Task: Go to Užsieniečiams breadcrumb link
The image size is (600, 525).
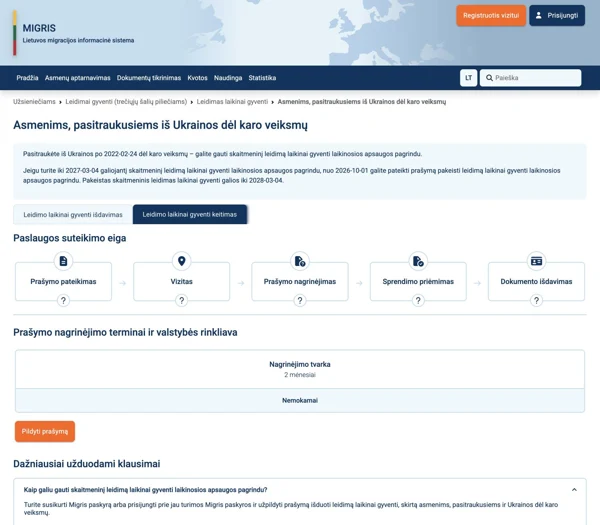Action: [34, 101]
